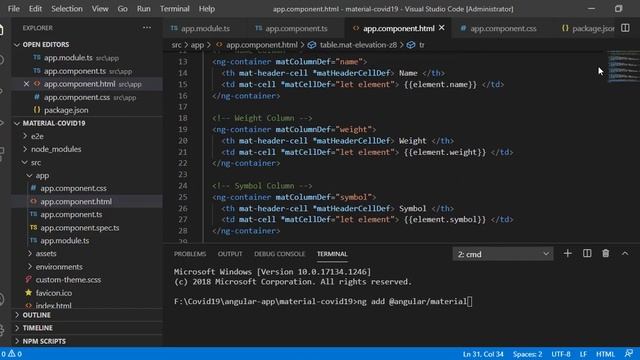Click 'Ln 31, Col 34' in status bar

pyautogui.click(x=483, y=354)
